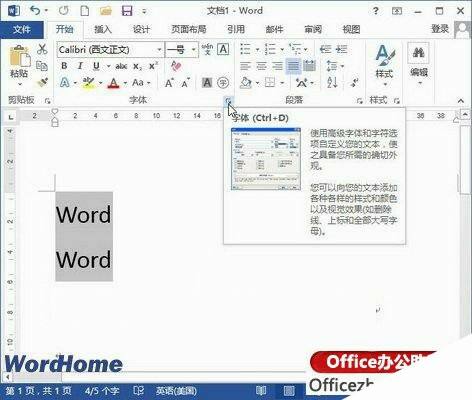Click the Paste clipboard icon
This screenshot has width=472, height=400.
[x=19, y=57]
